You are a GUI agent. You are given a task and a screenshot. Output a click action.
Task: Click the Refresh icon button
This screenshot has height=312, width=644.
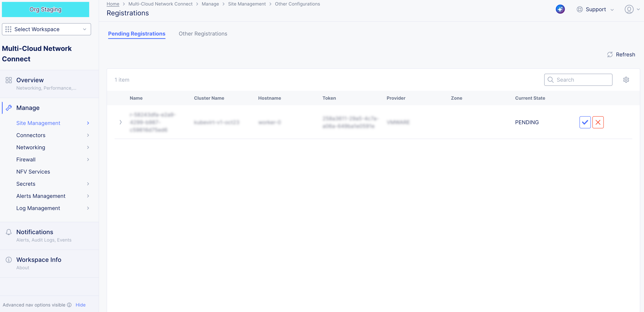(610, 55)
